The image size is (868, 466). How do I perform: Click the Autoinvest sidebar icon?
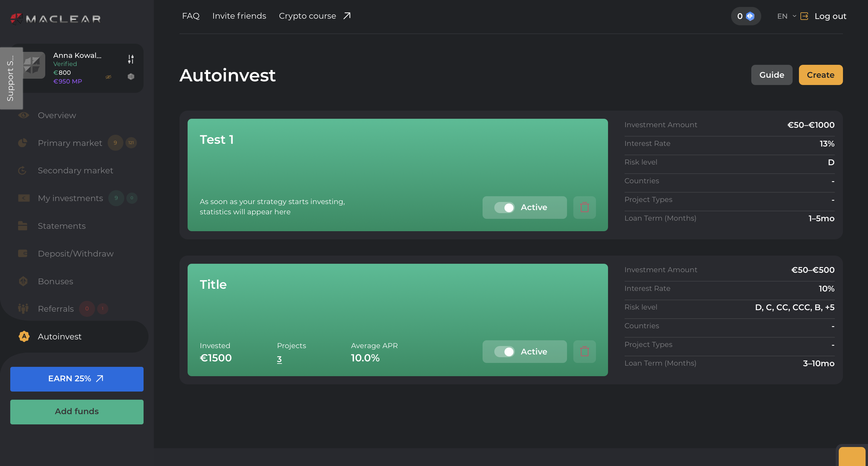pyautogui.click(x=24, y=336)
